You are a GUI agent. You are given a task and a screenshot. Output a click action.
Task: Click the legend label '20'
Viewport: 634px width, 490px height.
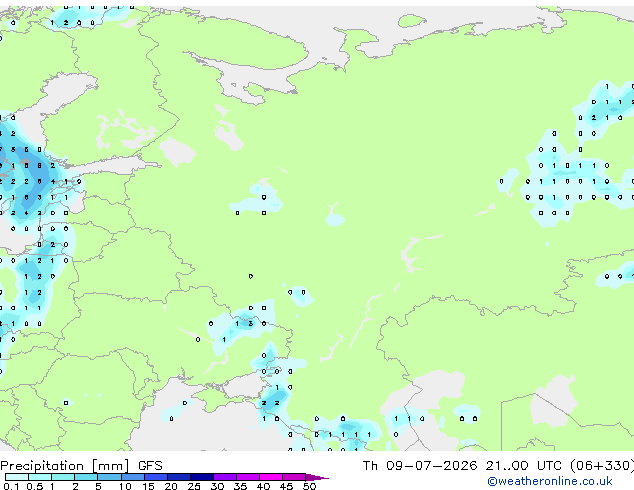[x=171, y=486]
